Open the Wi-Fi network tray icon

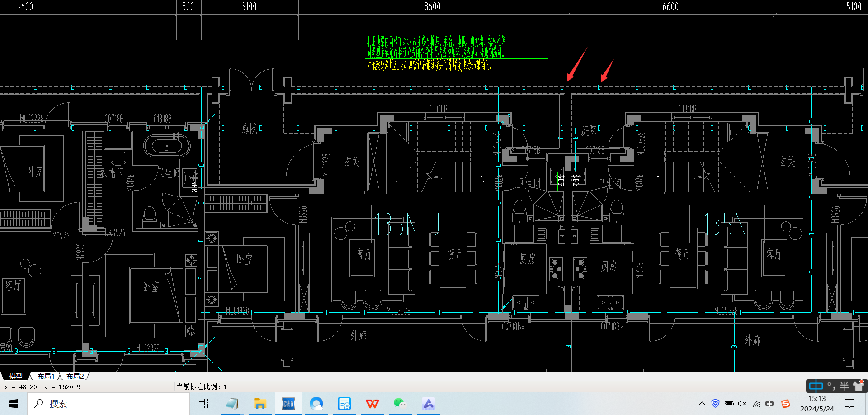[x=756, y=404]
